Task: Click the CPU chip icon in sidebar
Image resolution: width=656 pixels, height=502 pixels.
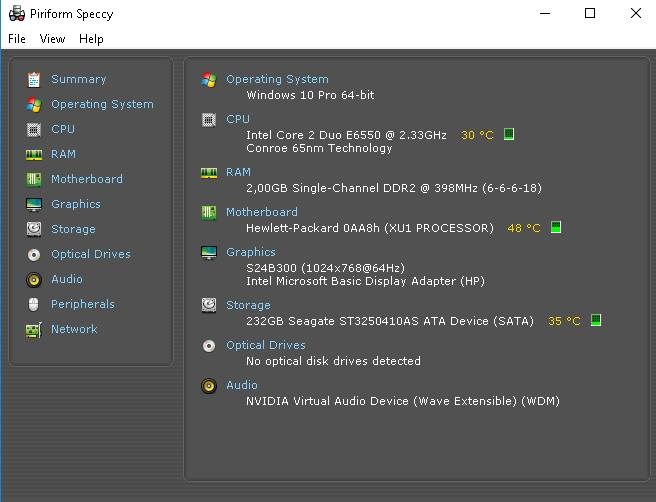Action: click(34, 130)
